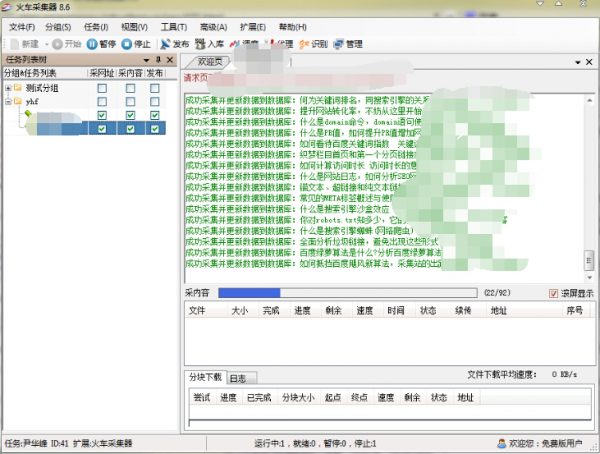
Task: Close the current tab with the X icon
Action: point(589,62)
